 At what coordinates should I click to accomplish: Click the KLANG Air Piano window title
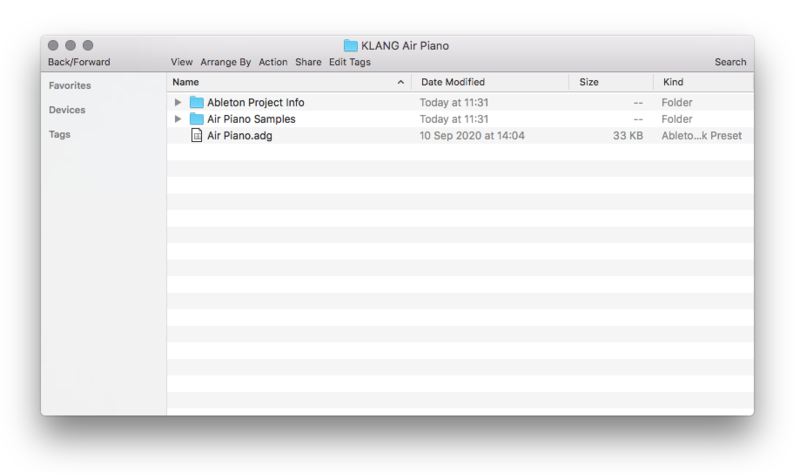tap(405, 45)
